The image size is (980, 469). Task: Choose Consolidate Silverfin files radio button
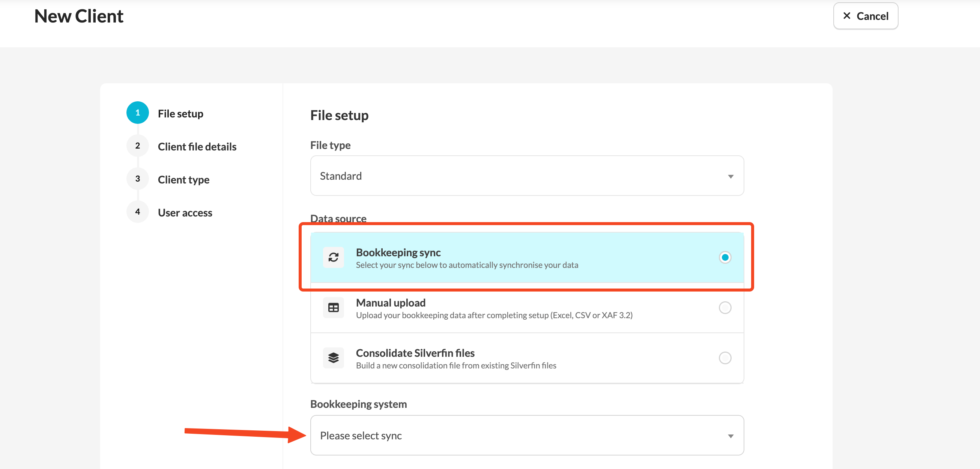pos(725,358)
